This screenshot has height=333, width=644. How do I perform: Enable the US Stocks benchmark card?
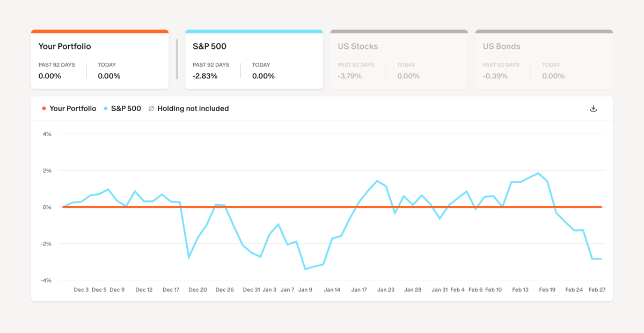399,59
